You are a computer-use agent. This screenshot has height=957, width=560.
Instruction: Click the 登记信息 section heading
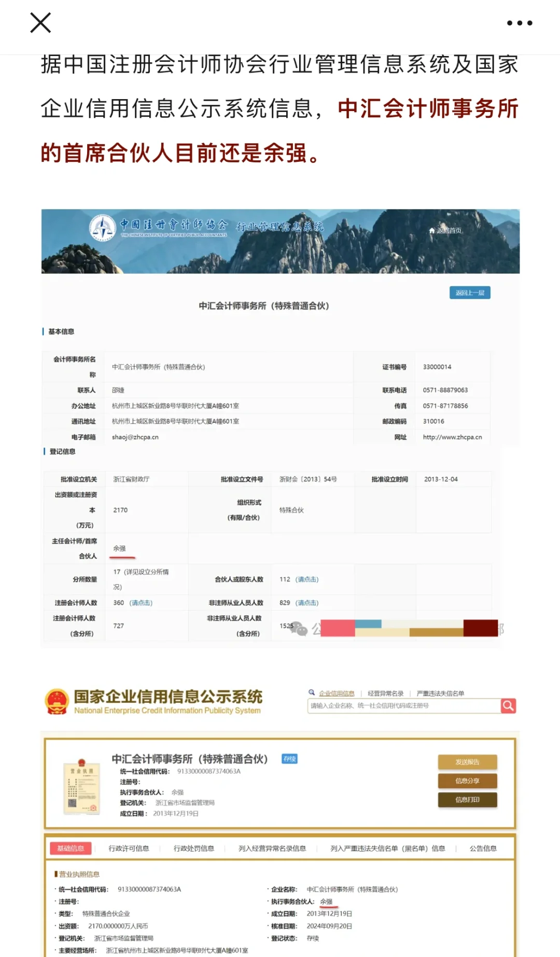tap(63, 451)
